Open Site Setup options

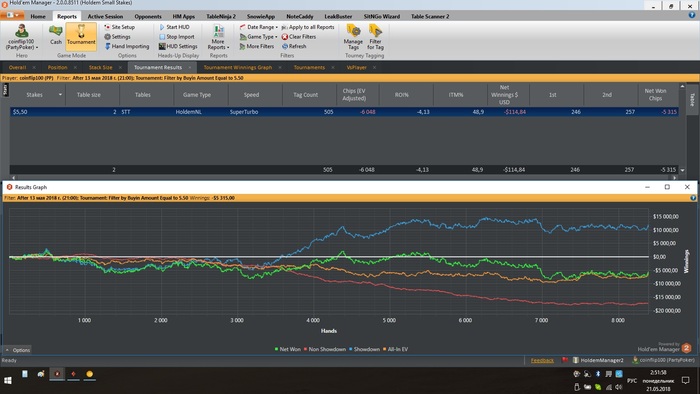pyautogui.click(x=119, y=27)
